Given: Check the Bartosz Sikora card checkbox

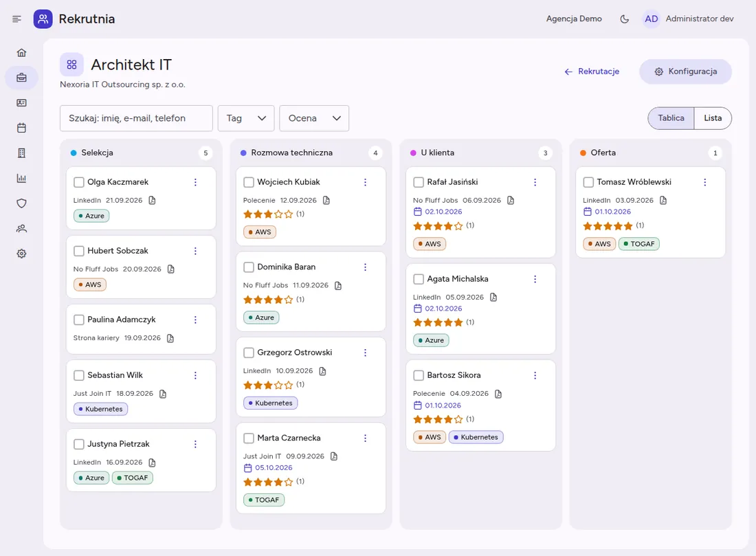Looking at the screenshot, I should [419, 375].
